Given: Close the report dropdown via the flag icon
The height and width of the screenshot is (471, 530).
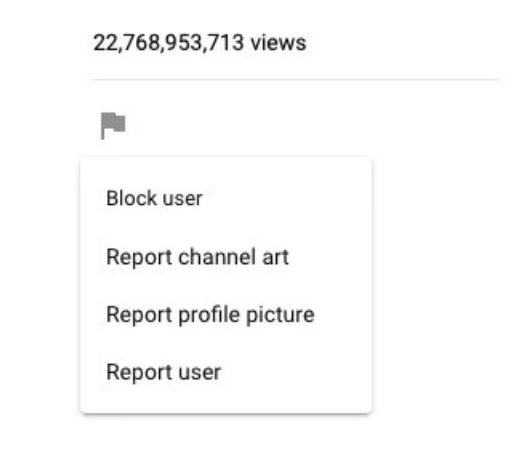Looking at the screenshot, I should [113, 125].
